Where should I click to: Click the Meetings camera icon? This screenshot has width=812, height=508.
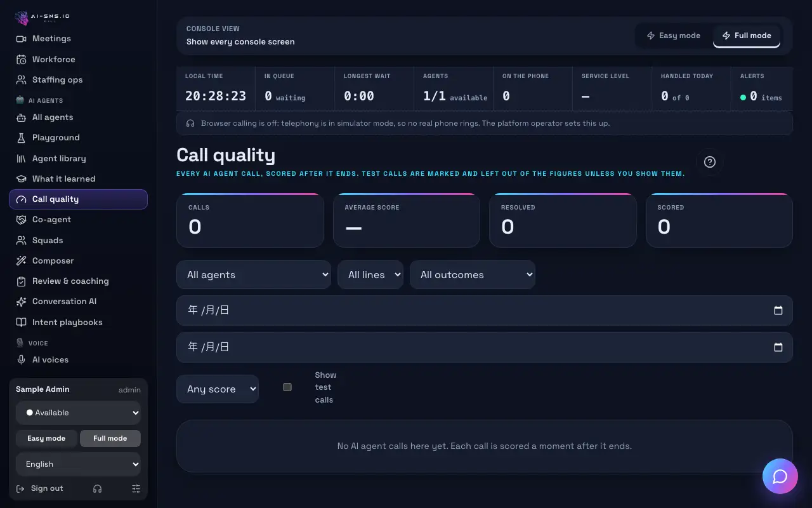click(x=21, y=39)
